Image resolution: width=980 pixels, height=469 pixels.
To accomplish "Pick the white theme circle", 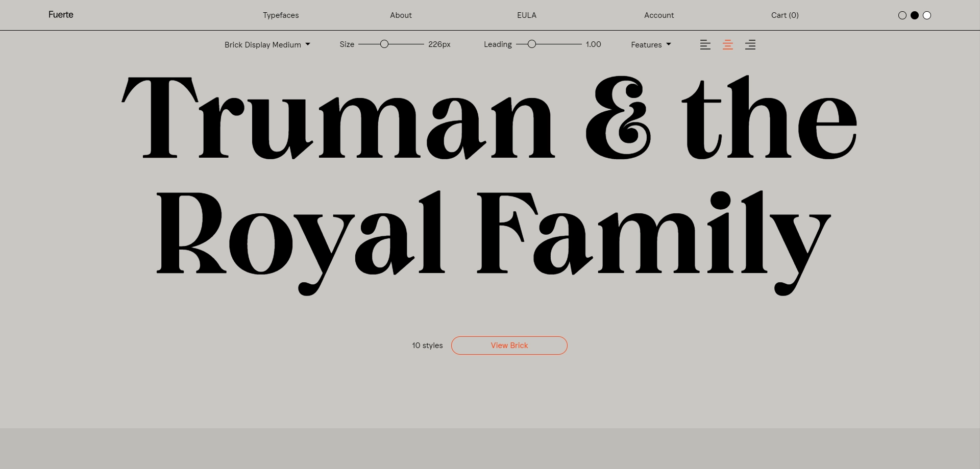I will pyautogui.click(x=927, y=15).
